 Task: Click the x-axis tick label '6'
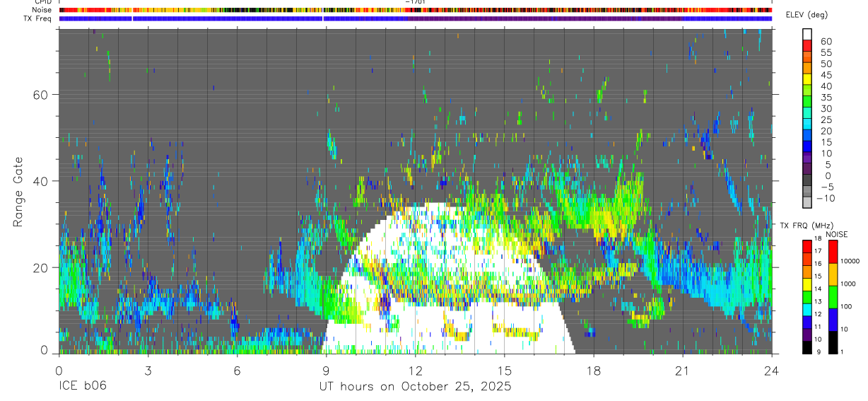[237, 371]
